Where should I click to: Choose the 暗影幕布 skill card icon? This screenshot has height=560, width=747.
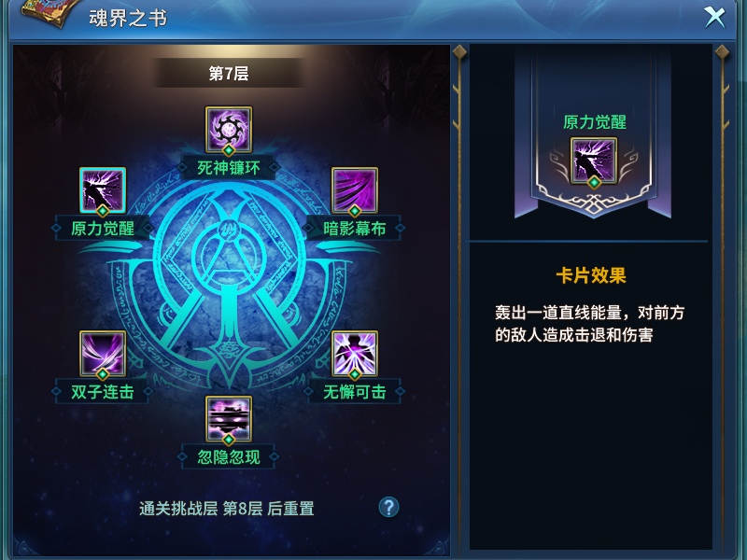tap(355, 190)
